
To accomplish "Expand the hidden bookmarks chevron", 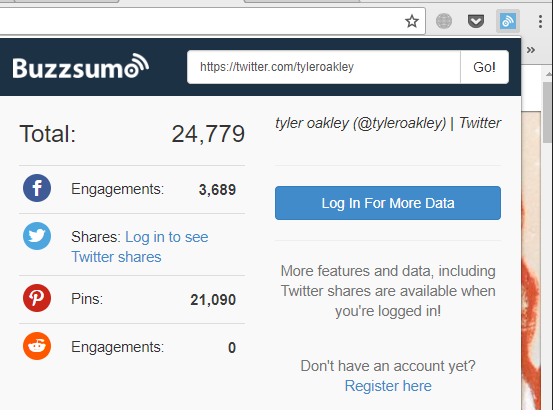I will [531, 50].
